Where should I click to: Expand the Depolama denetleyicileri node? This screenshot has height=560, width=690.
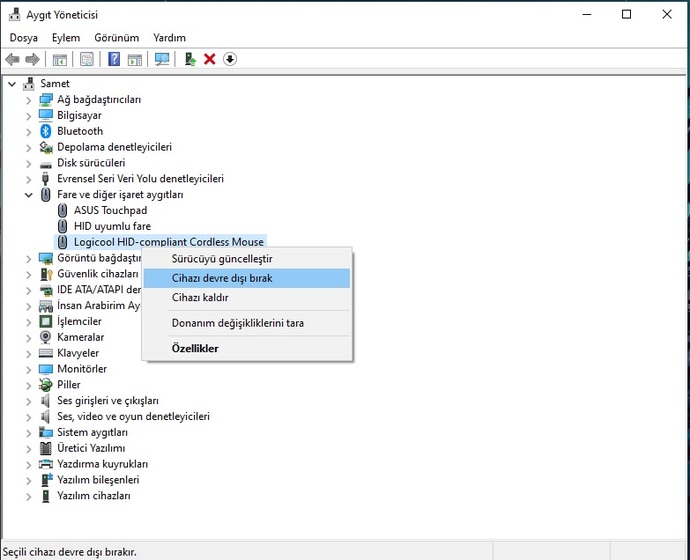pos(29,148)
